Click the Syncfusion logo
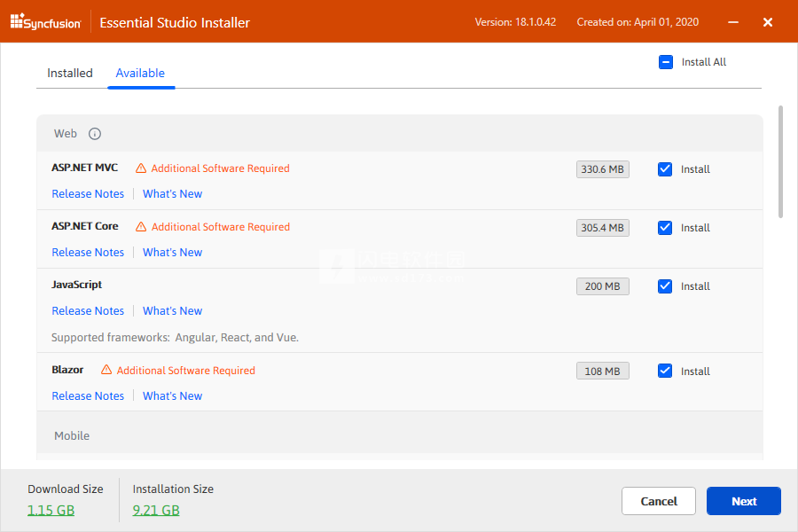This screenshot has height=532, width=798. click(x=45, y=22)
